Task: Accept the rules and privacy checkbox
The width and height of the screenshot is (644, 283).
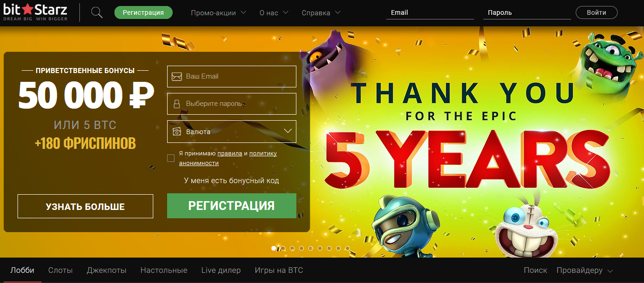Action: [171, 158]
